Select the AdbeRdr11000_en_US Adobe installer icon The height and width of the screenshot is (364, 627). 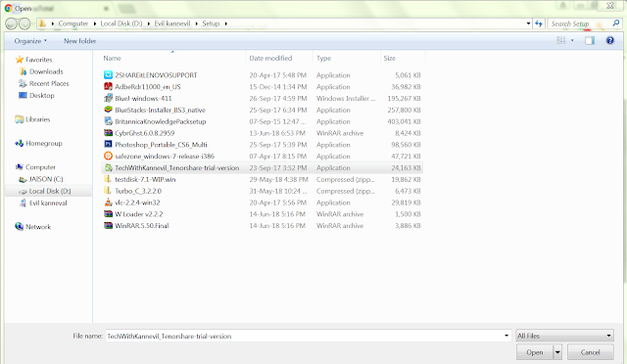108,87
